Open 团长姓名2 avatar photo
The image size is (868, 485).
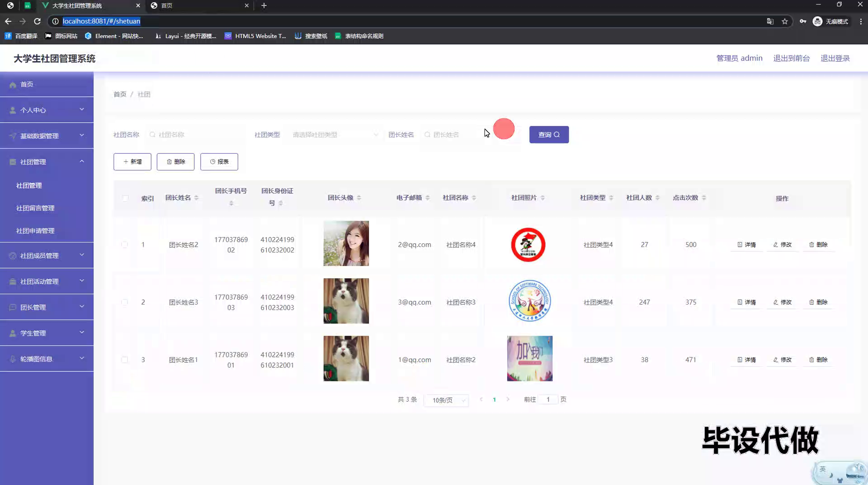[346, 243]
